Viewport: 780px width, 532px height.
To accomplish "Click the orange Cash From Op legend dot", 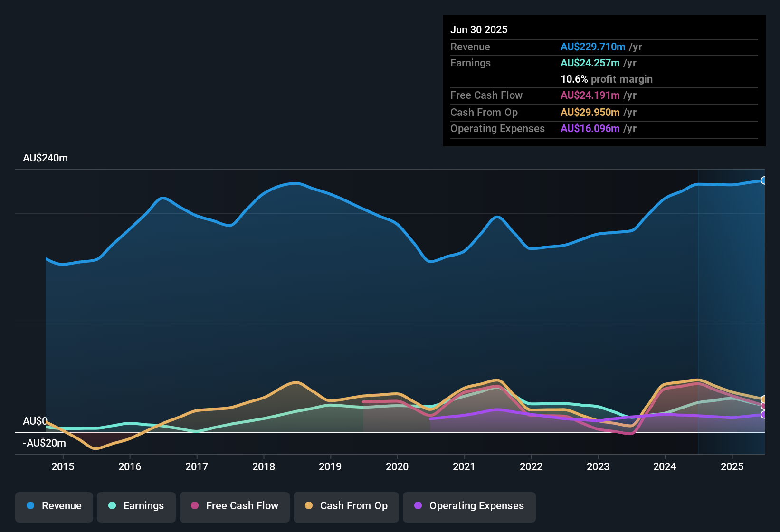I will (x=309, y=505).
